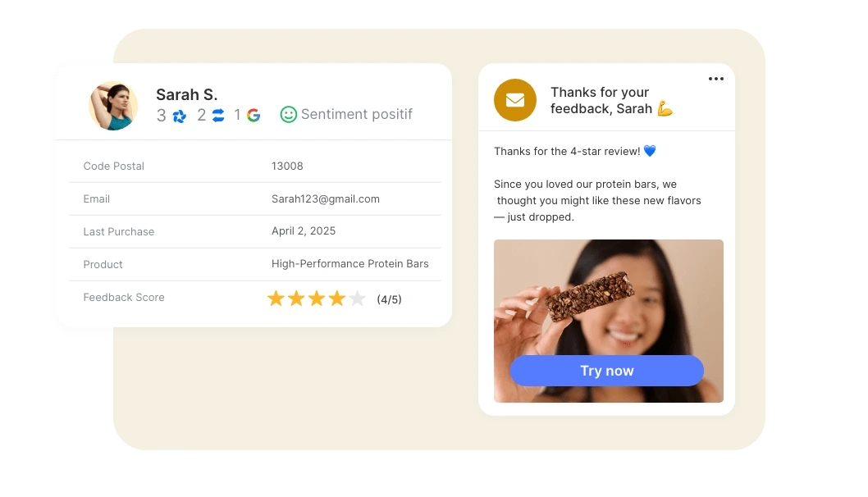Click the Sarah S. name heading
Viewport: 868px width, 497px height.
(186, 94)
